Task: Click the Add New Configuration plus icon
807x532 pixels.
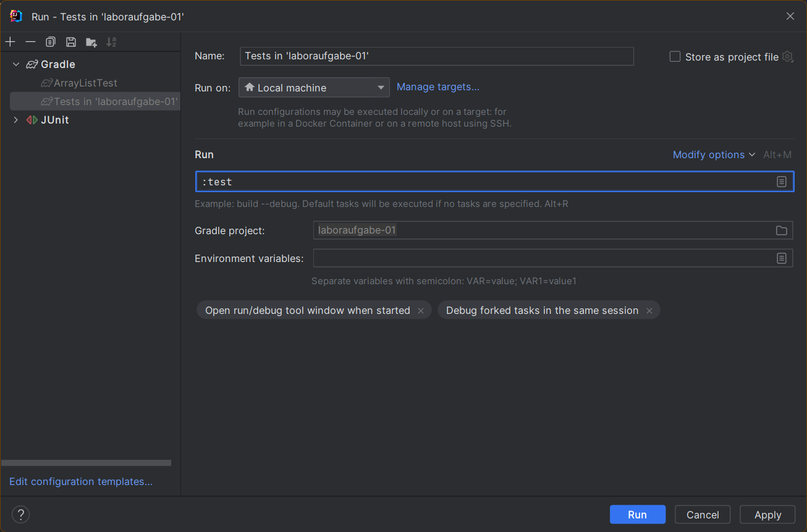Action: (10, 42)
